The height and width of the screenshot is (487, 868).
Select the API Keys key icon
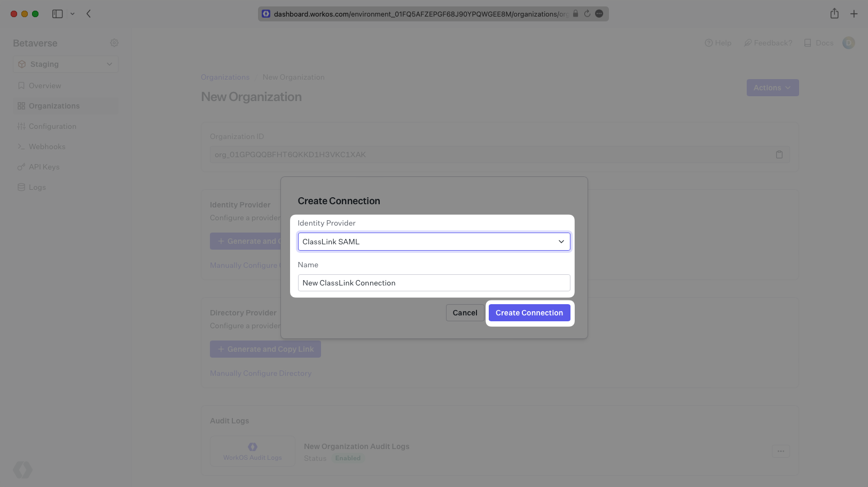point(21,167)
